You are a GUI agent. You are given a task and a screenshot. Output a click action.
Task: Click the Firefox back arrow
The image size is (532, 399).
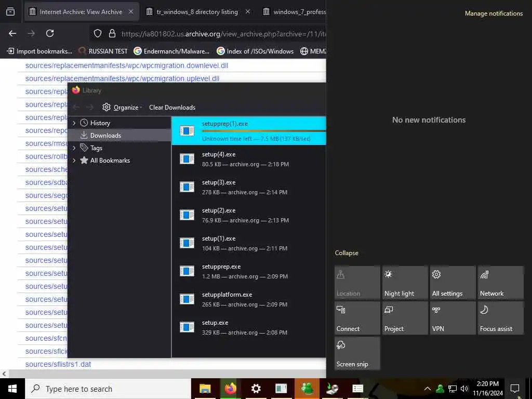pos(12,33)
